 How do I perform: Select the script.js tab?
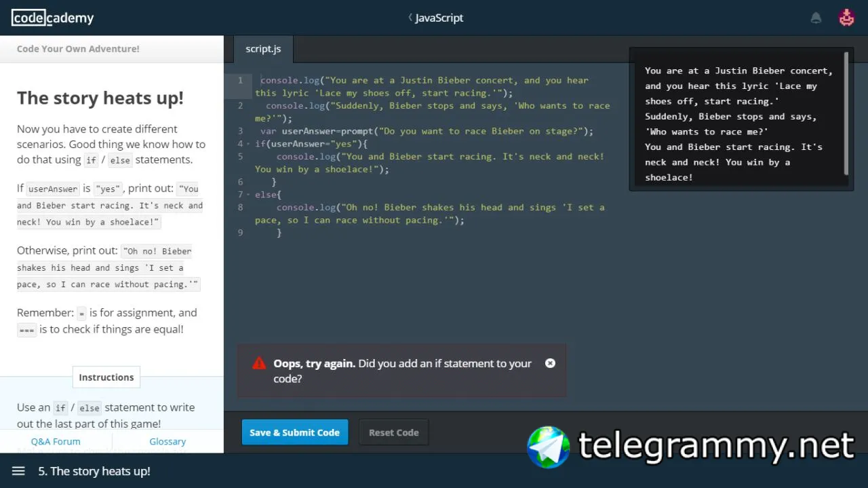pos(263,49)
